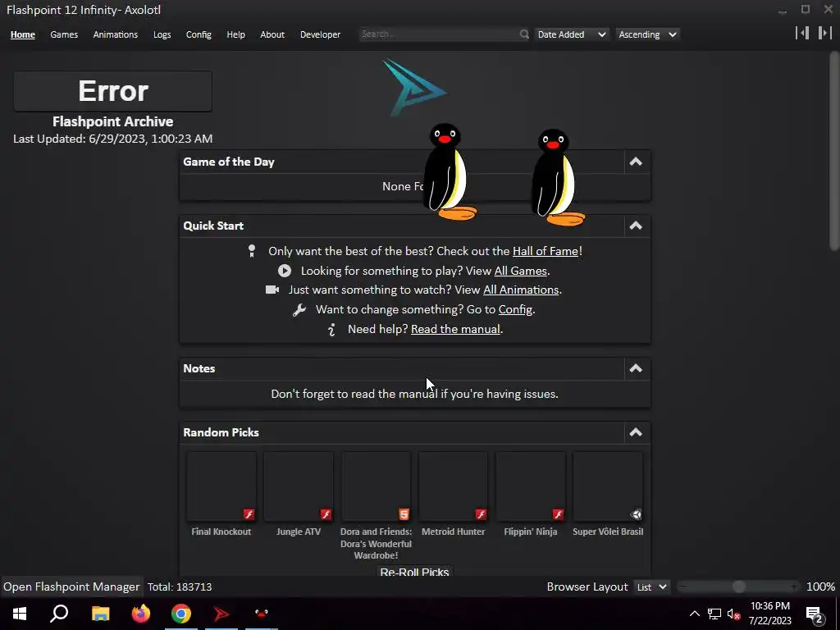The height and width of the screenshot is (630, 840).
Task: Open the Games tab
Action: (x=64, y=34)
